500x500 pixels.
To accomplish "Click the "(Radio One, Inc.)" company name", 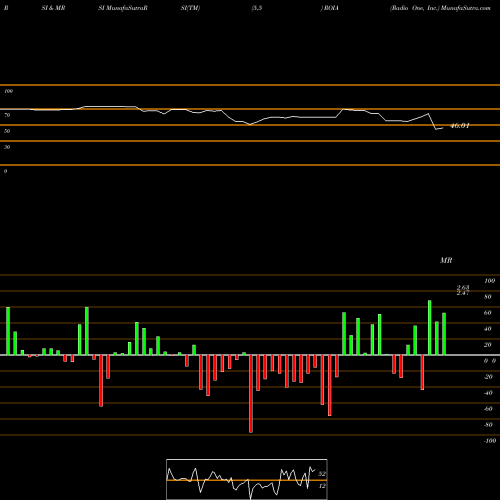I will coord(415,8).
